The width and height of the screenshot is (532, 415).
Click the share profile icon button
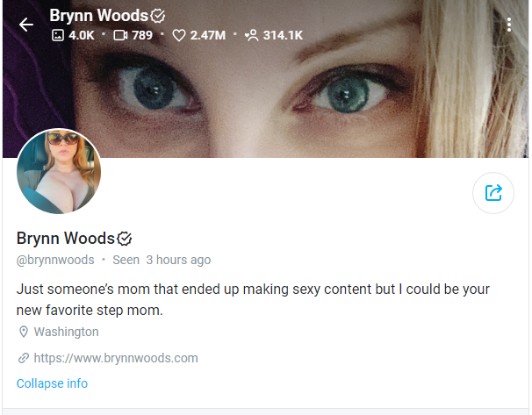tap(493, 193)
